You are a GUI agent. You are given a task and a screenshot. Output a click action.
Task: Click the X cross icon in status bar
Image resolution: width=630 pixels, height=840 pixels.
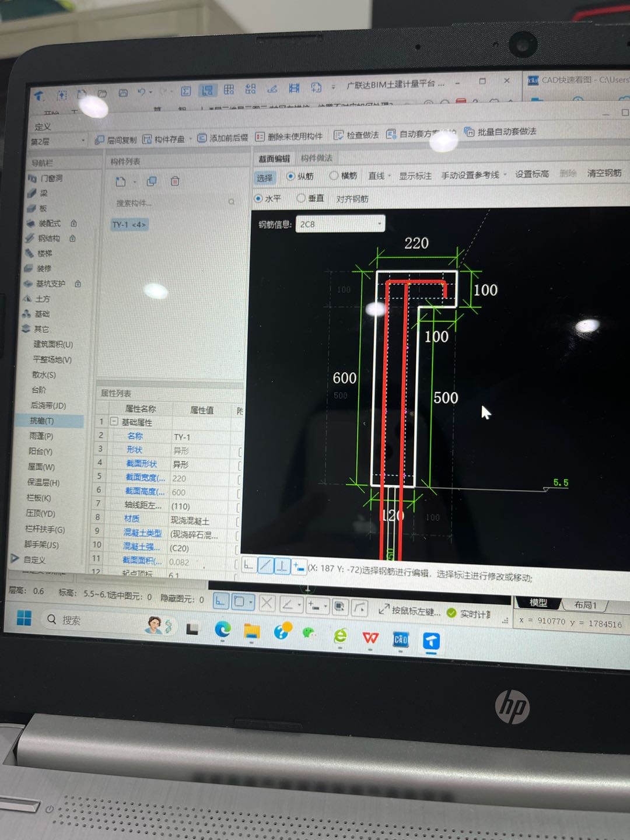pos(267,603)
